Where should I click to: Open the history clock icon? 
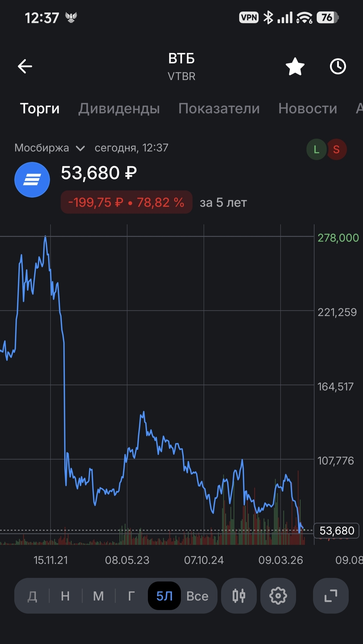pos(338,66)
